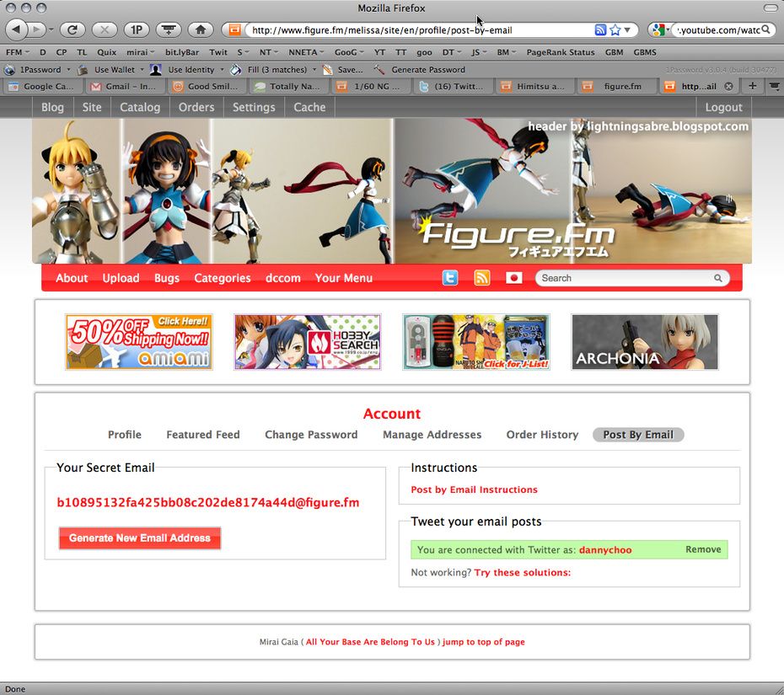Click the Archonia banner ad
The image size is (784, 695).
(645, 342)
